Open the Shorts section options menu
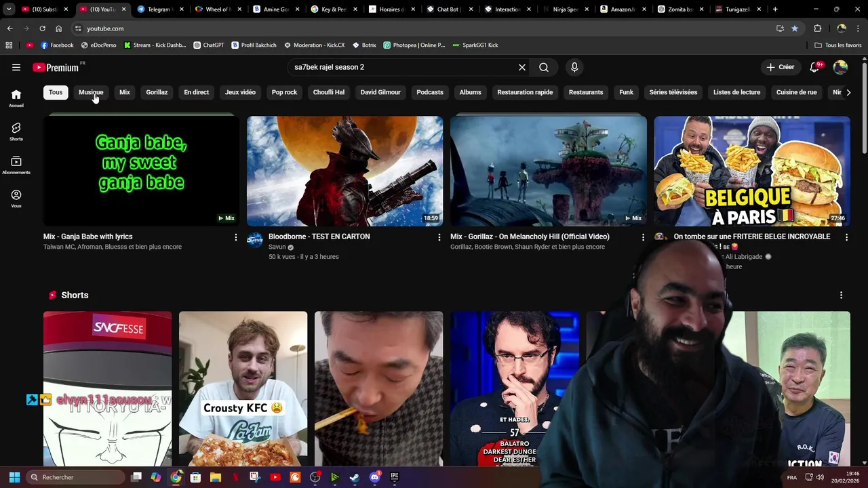This screenshot has height=488, width=868. [x=841, y=296]
